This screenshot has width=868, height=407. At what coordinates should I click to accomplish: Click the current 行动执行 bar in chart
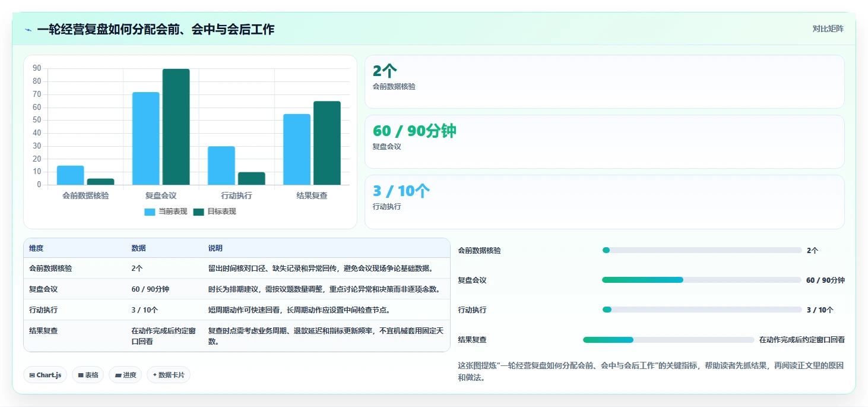point(221,166)
